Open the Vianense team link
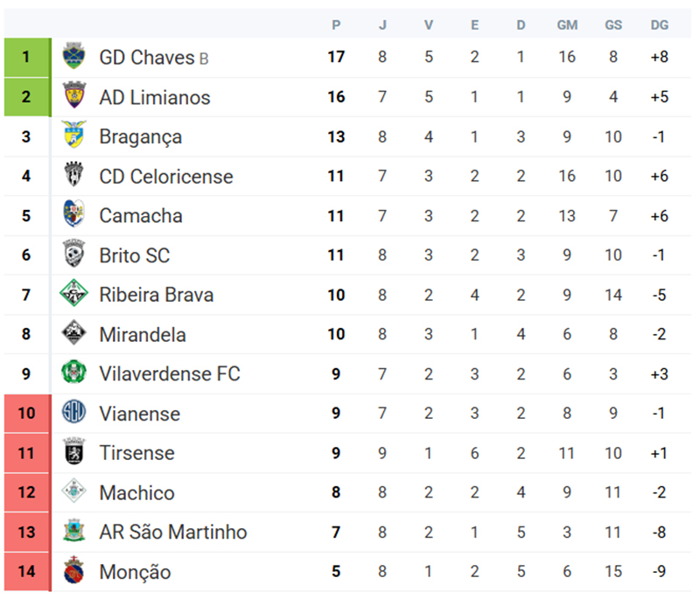The width and height of the screenshot is (700, 599). 139,414
